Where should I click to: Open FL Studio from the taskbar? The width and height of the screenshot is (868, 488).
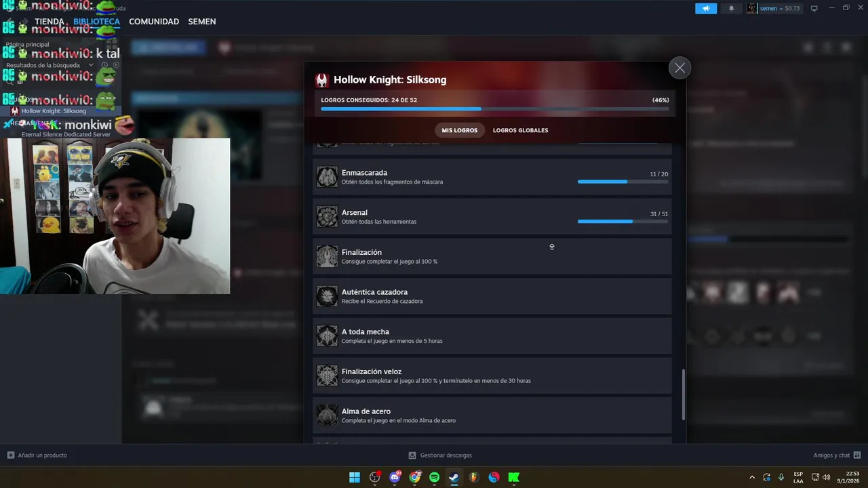tap(473, 477)
